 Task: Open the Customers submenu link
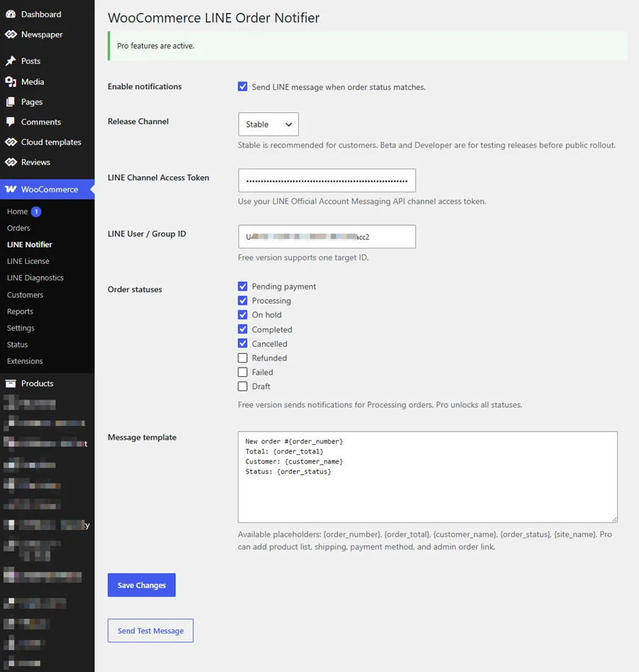[x=25, y=295]
